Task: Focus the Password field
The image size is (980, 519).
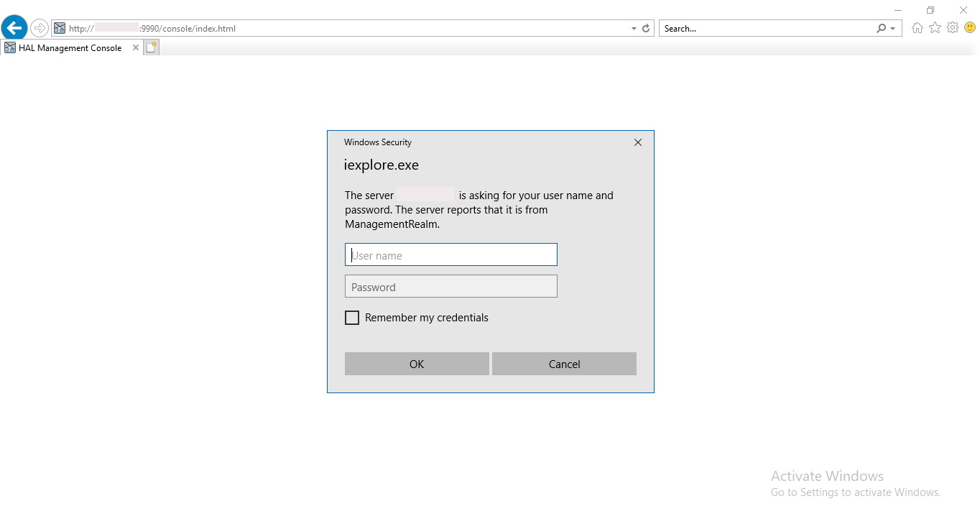Action: pos(451,286)
